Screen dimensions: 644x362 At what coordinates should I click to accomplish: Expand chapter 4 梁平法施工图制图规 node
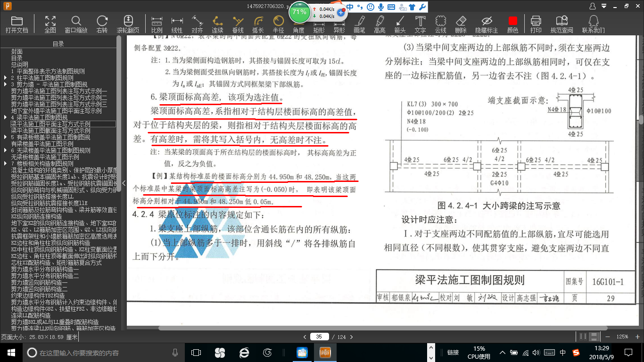point(5,117)
